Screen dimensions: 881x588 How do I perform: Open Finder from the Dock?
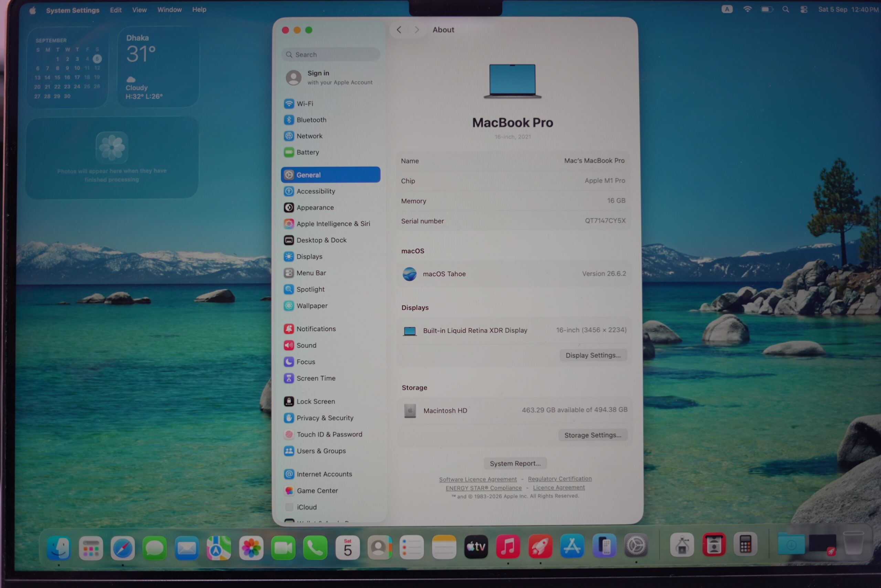click(59, 547)
